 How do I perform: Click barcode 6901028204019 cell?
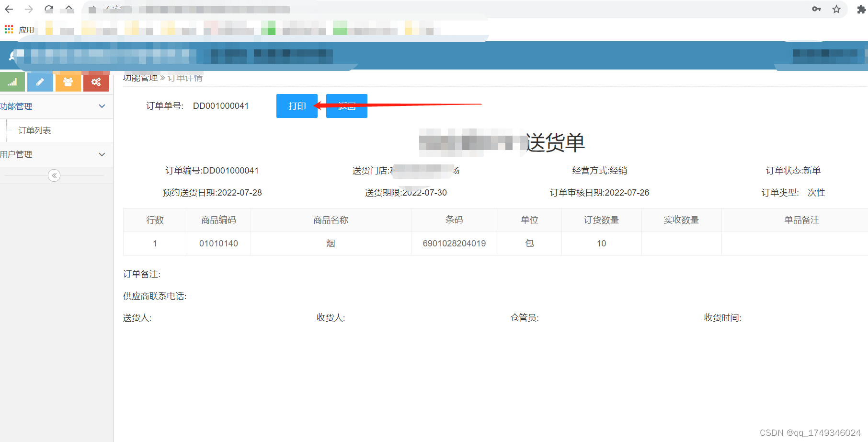coord(454,244)
